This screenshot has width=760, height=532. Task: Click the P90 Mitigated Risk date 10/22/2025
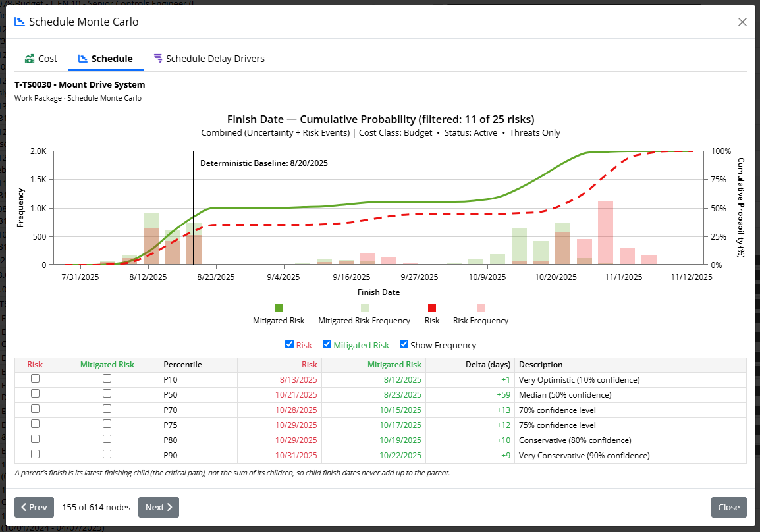(x=400, y=456)
